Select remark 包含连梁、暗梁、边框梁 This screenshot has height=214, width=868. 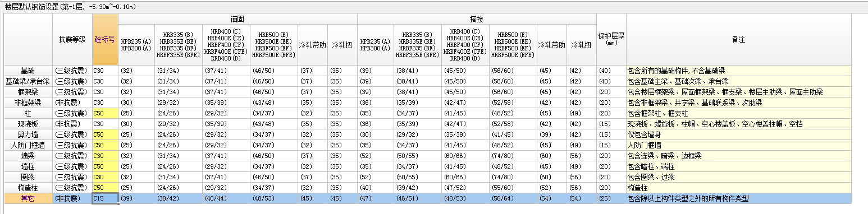(738, 156)
